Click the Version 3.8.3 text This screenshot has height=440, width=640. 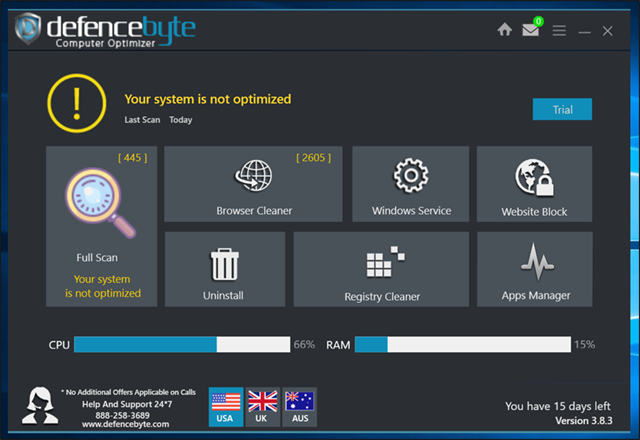584,421
